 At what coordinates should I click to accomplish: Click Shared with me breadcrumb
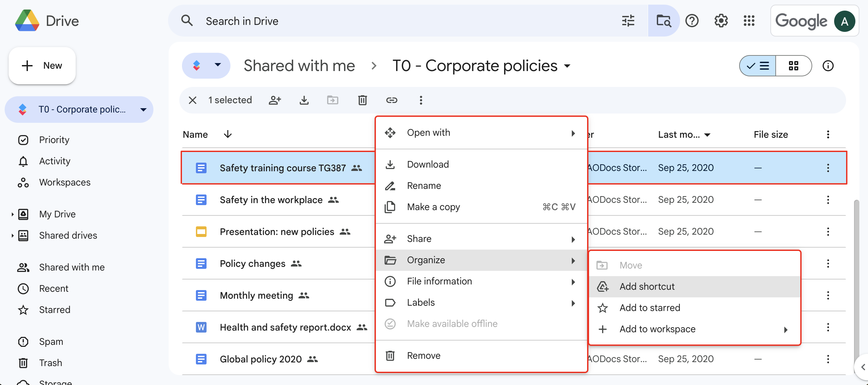tap(299, 66)
